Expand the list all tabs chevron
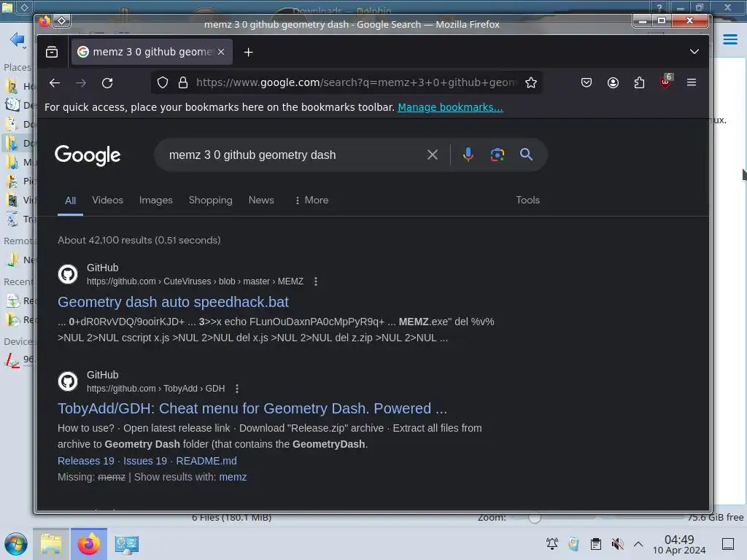Image resolution: width=747 pixels, height=560 pixels. click(x=694, y=52)
